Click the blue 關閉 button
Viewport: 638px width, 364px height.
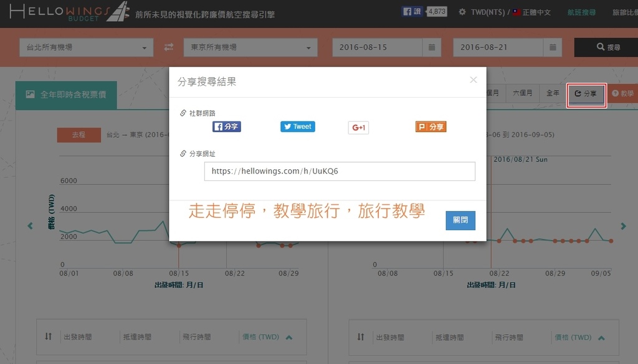[x=460, y=220]
